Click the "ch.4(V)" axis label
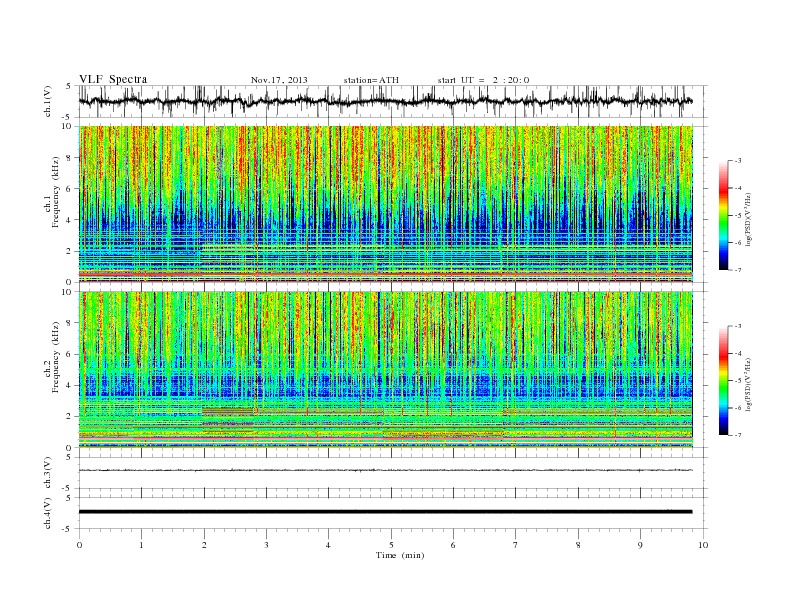The height and width of the screenshot is (612, 792). [x=48, y=514]
